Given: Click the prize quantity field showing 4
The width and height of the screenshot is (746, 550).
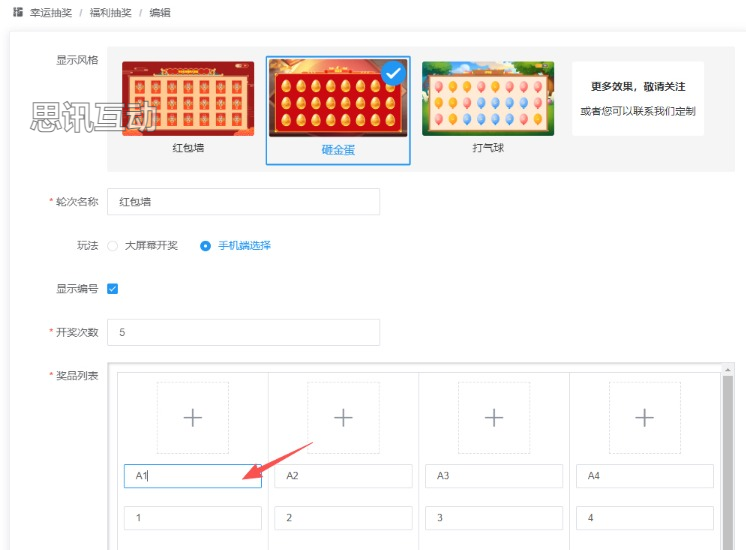Looking at the screenshot, I should (x=645, y=518).
